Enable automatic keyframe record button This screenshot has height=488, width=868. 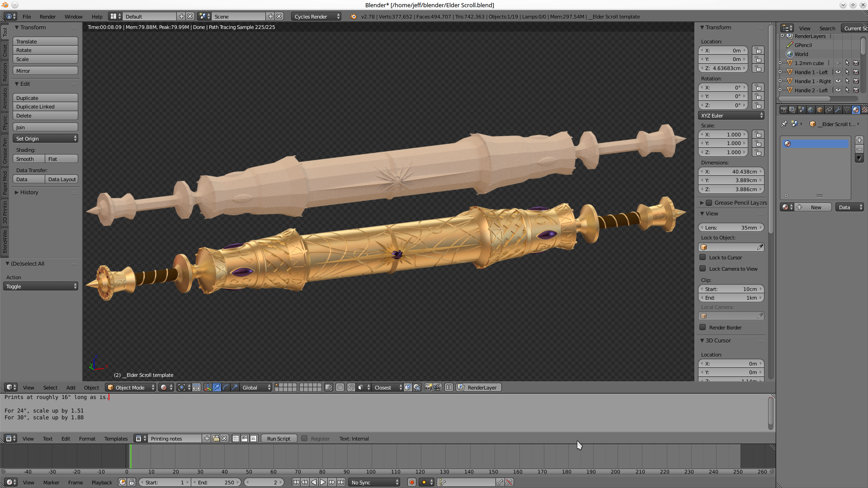411,482
